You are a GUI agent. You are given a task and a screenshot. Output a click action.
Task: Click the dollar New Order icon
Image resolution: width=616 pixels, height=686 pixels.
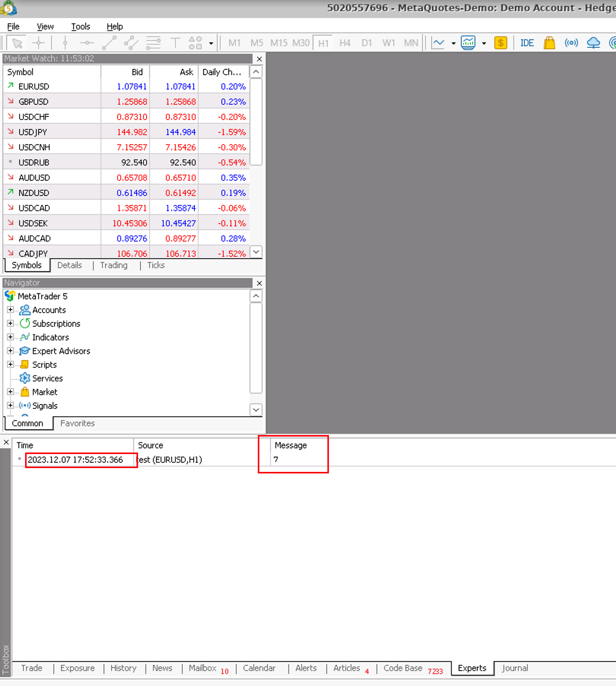click(x=501, y=43)
